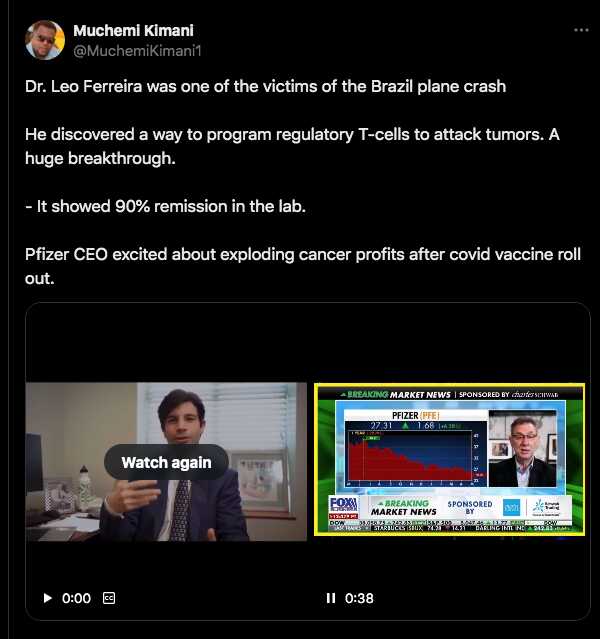This screenshot has width=600, height=639.
Task: Click the tweet text about Dr. Leo Ferreira
Action: click(x=265, y=86)
